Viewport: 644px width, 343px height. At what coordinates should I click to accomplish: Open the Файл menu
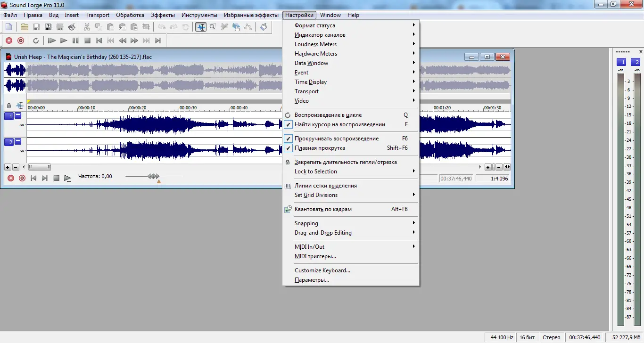click(x=10, y=15)
